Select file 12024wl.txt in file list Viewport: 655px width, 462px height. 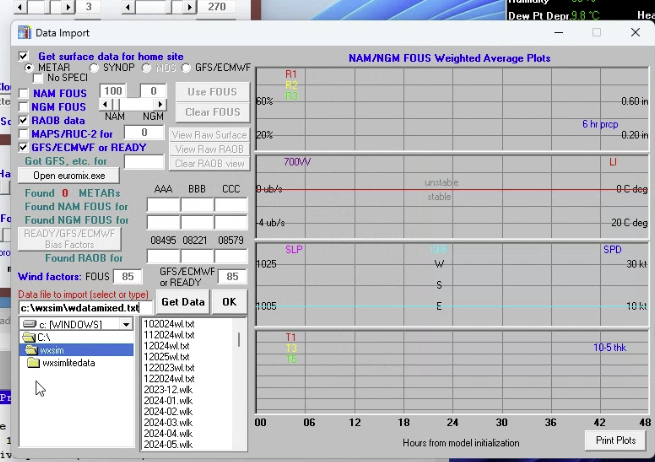(166, 346)
